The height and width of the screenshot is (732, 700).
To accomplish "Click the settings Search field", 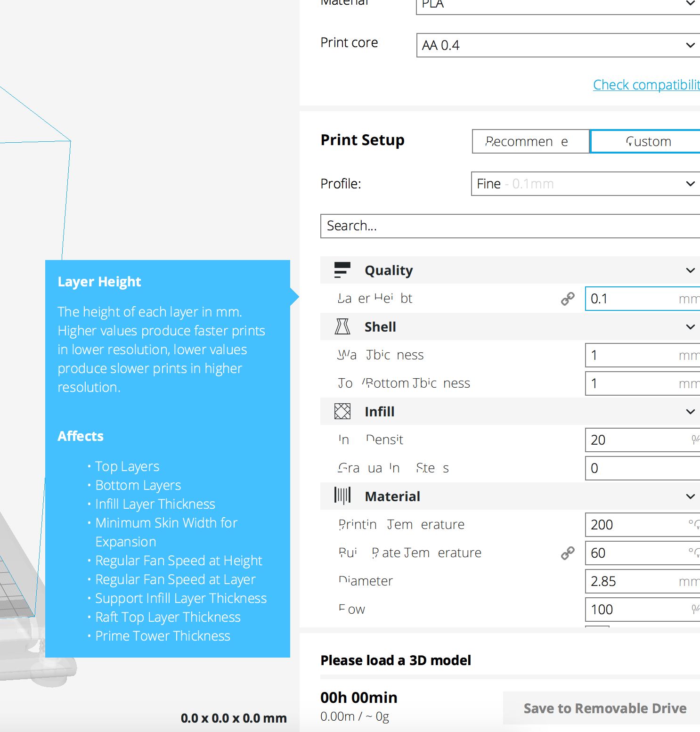I will tap(510, 226).
